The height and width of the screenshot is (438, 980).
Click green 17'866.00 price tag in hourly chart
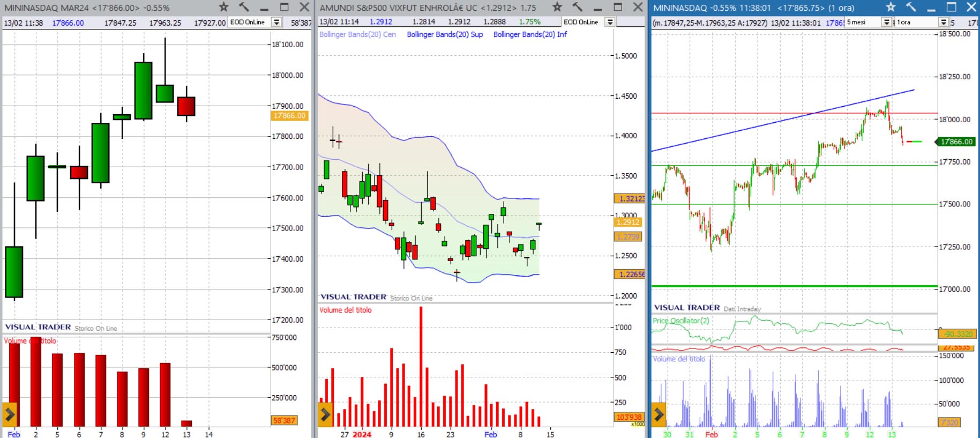coord(956,142)
